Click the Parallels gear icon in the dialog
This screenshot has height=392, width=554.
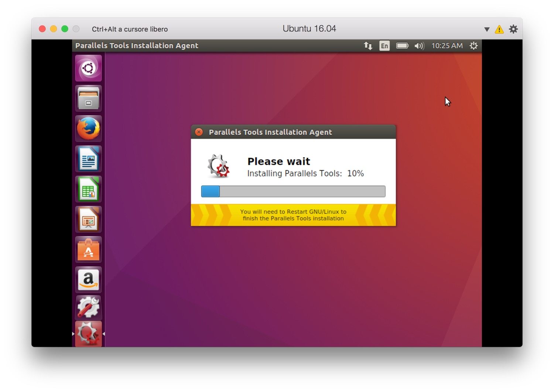pos(219,166)
